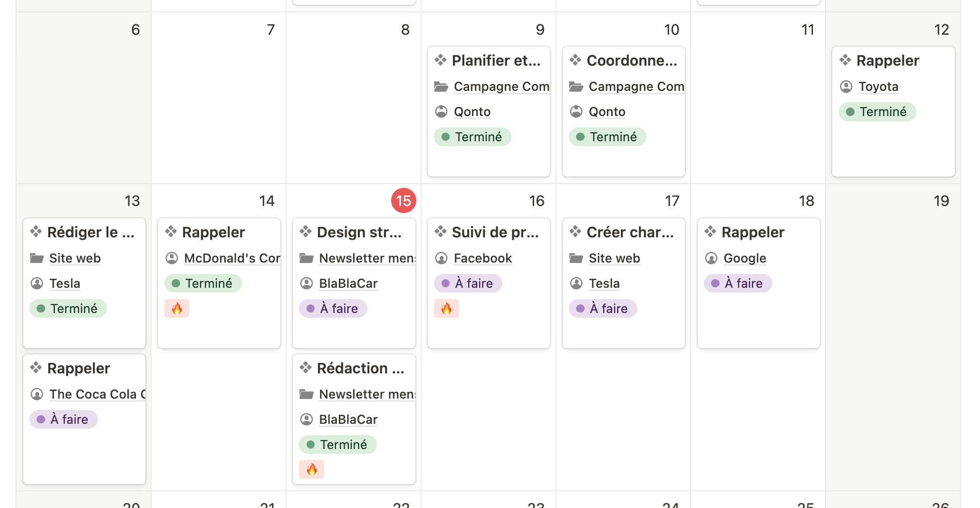This screenshot has height=508, width=980.
Task: Click the folder icon beside Site web on day 13
Action: tap(37, 258)
